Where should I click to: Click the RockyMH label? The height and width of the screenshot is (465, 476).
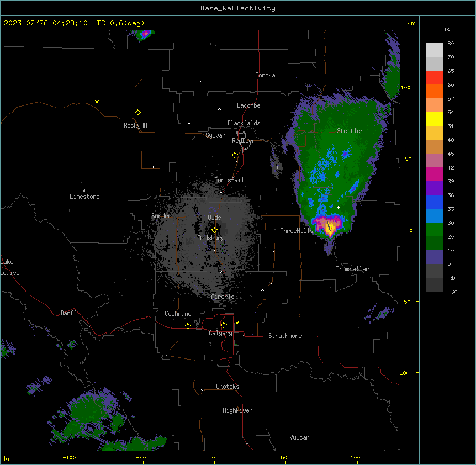(135, 125)
